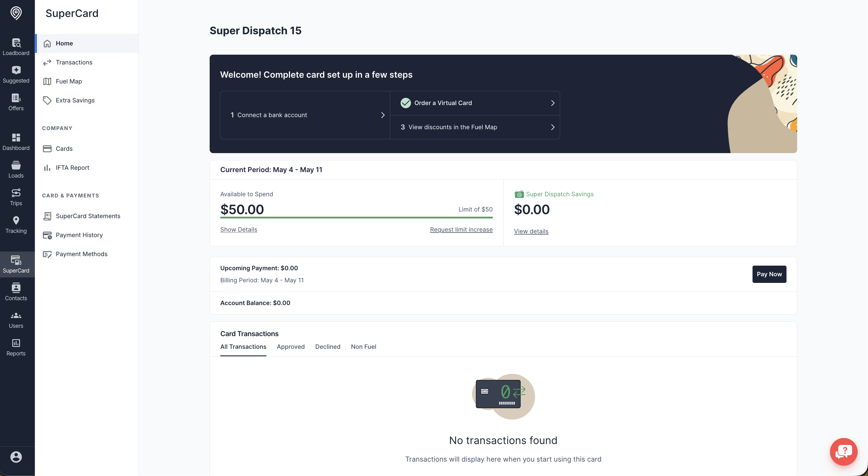Screen dimensions: 868x476
Task: Select the SuperCard icon in the left rail
Action: 16,260
